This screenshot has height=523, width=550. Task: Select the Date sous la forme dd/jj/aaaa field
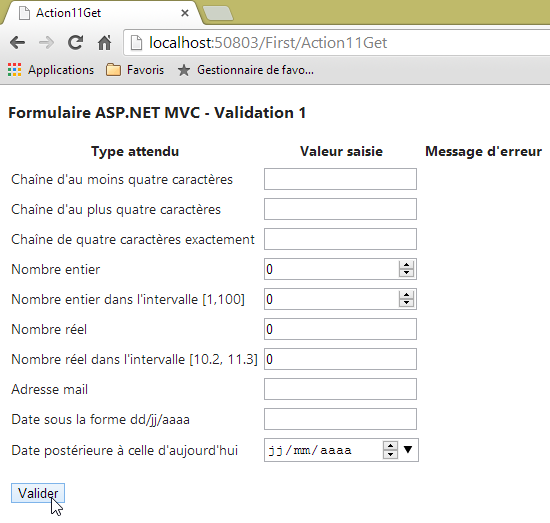click(340, 419)
